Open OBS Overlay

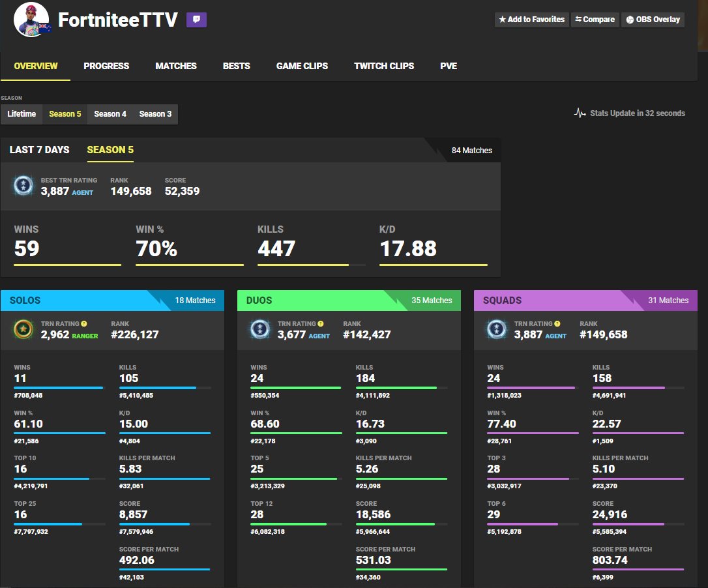[653, 20]
